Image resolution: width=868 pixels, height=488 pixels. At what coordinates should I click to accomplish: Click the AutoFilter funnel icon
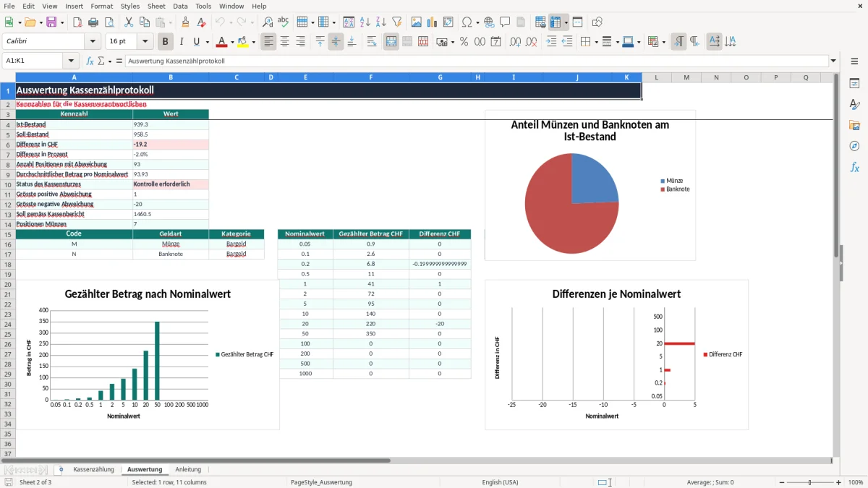click(397, 22)
